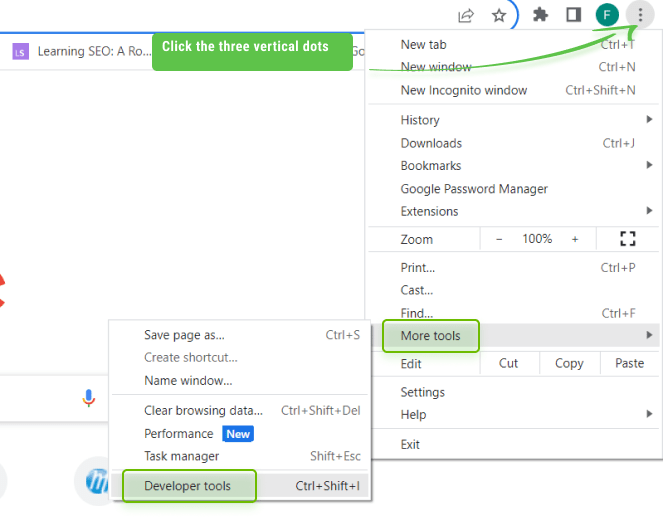Open Downloads from the menu
Viewport: 663px width, 520px height.
tap(513, 143)
